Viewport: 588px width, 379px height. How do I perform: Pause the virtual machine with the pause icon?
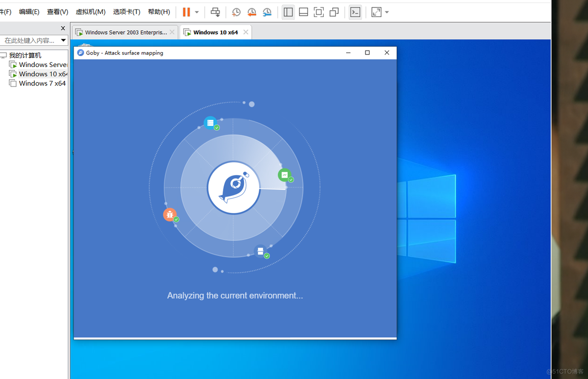point(186,12)
